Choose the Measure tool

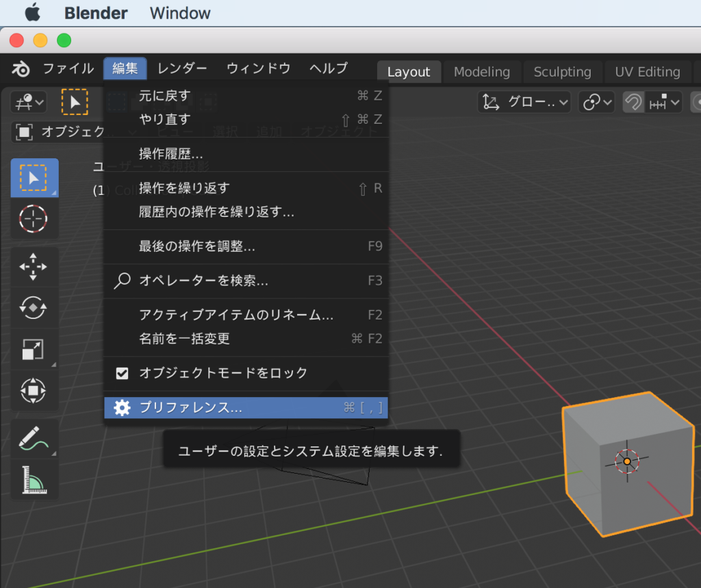pyautogui.click(x=34, y=480)
